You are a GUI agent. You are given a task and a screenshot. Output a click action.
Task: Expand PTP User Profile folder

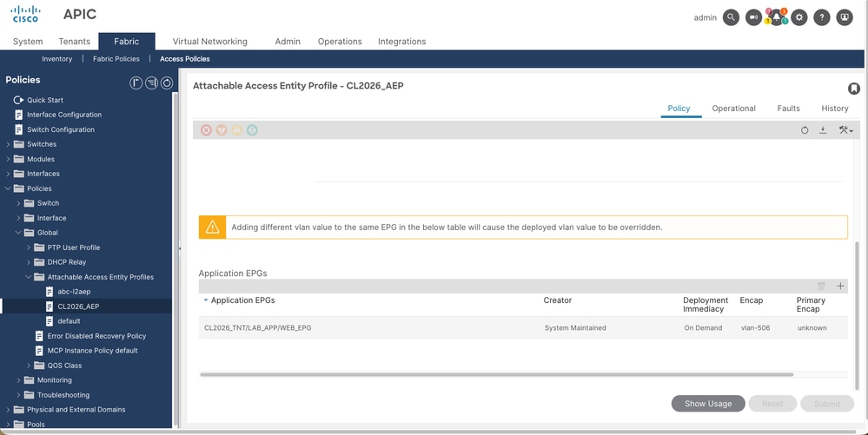[x=29, y=247]
